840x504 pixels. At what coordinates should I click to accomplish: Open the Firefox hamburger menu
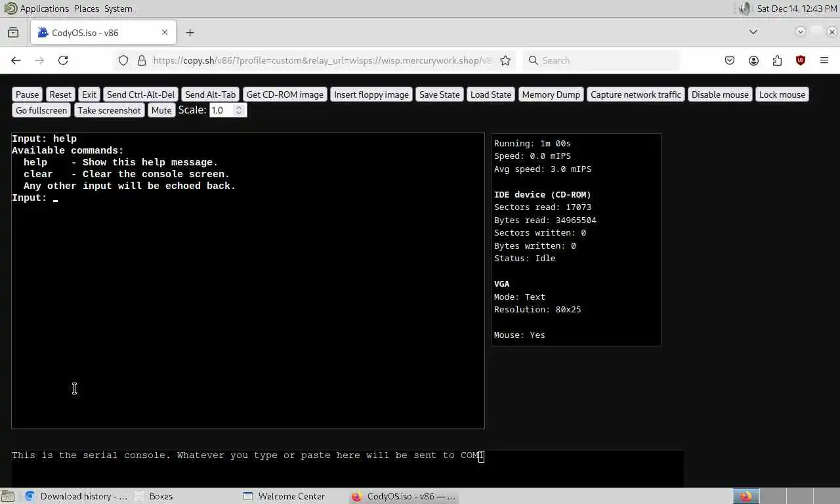pos(824,60)
